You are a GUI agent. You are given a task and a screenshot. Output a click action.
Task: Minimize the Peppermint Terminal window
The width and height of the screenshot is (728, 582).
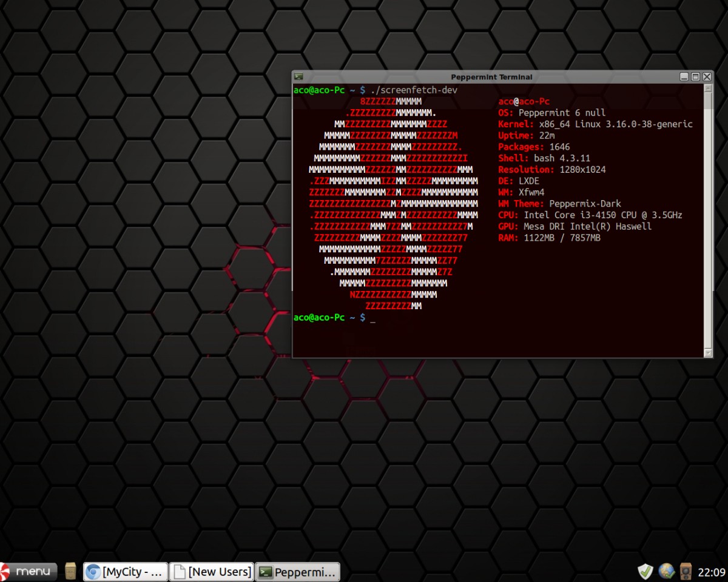684,76
